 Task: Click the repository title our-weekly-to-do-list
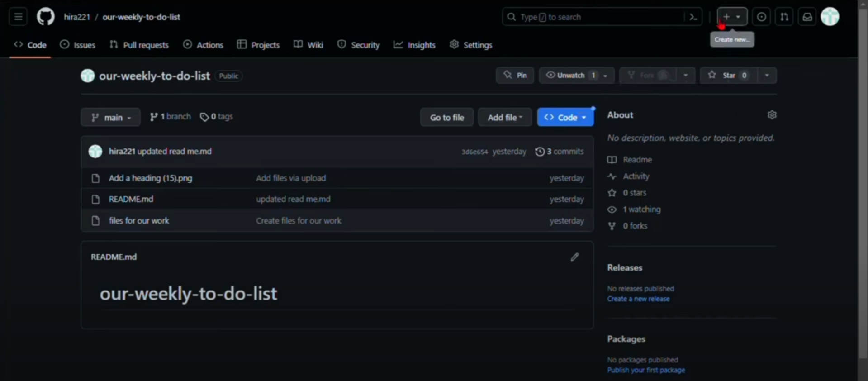point(155,76)
